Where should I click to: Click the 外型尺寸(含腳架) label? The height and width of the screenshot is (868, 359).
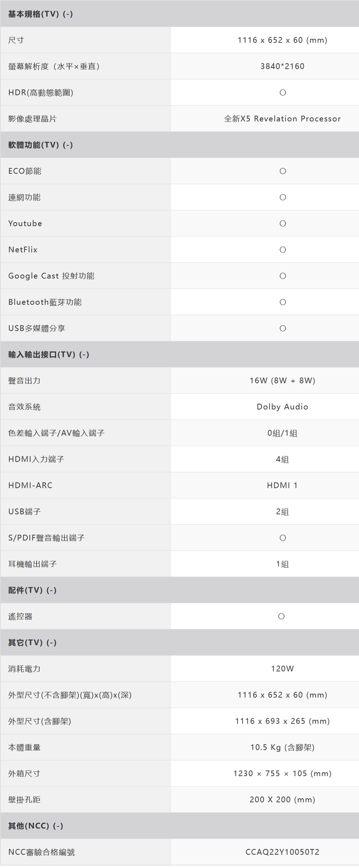[40, 722]
